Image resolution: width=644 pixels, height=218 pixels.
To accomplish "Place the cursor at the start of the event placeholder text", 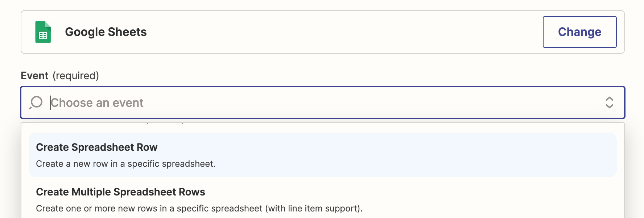I will [51, 103].
